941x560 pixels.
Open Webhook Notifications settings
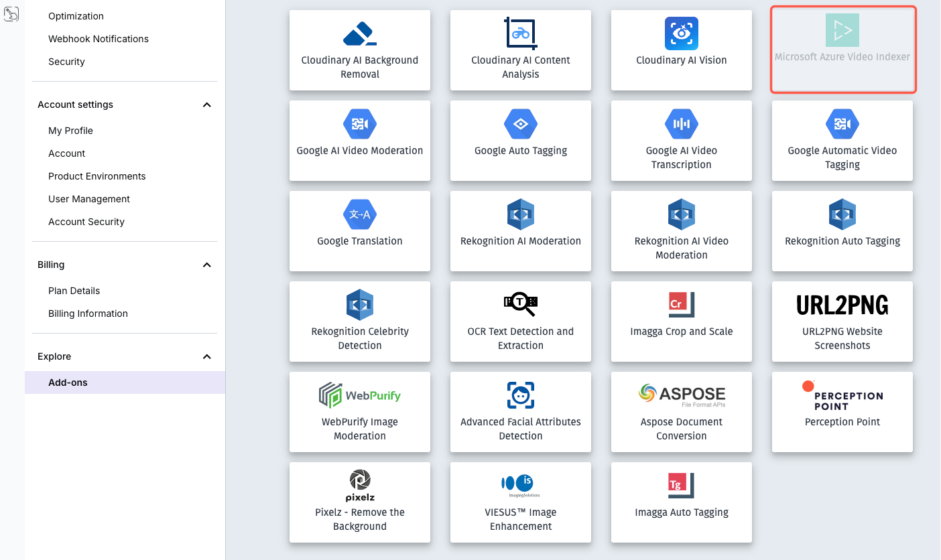coord(99,39)
